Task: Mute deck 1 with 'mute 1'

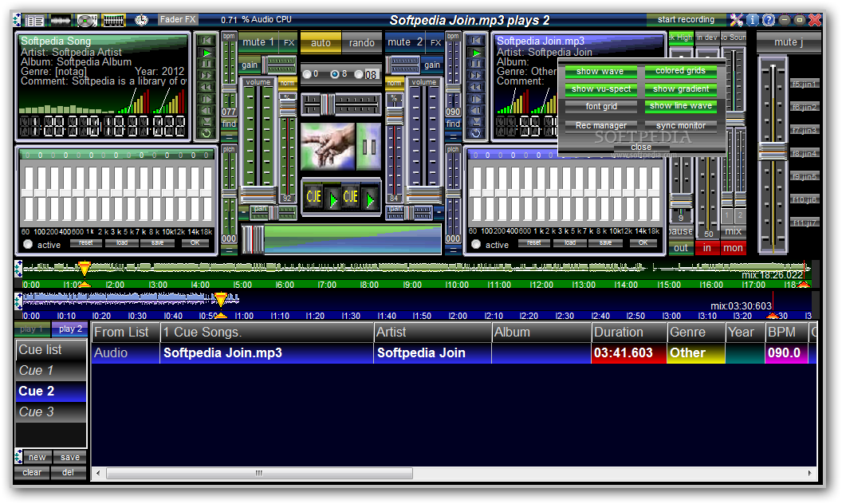Action: (x=258, y=42)
